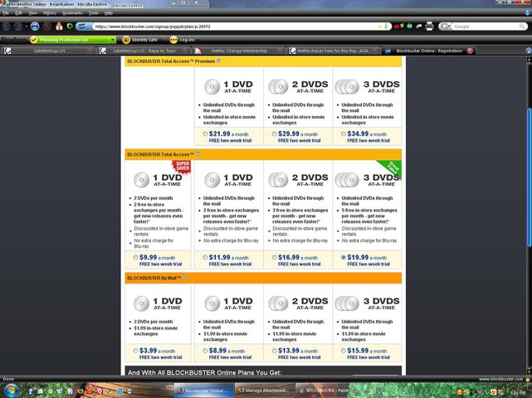This screenshot has height=398, width=532.
Task: Click the Identity Safe icon
Action: click(126, 40)
